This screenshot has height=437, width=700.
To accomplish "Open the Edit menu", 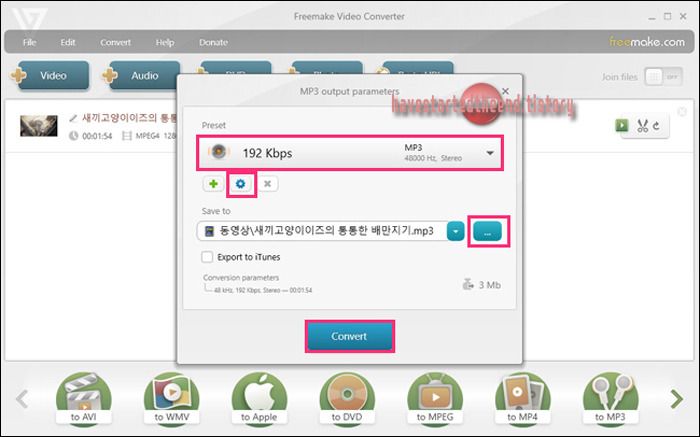I will (68, 42).
